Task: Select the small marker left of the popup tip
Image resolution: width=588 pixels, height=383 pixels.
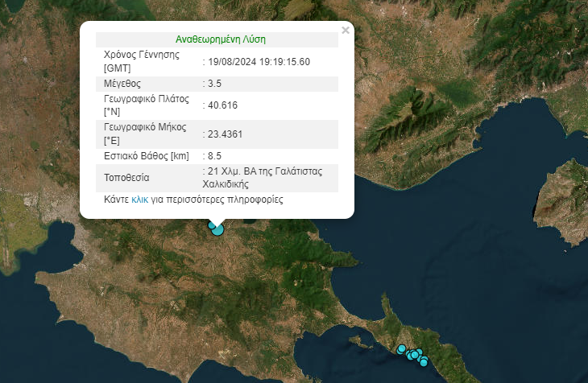Action: point(212,225)
